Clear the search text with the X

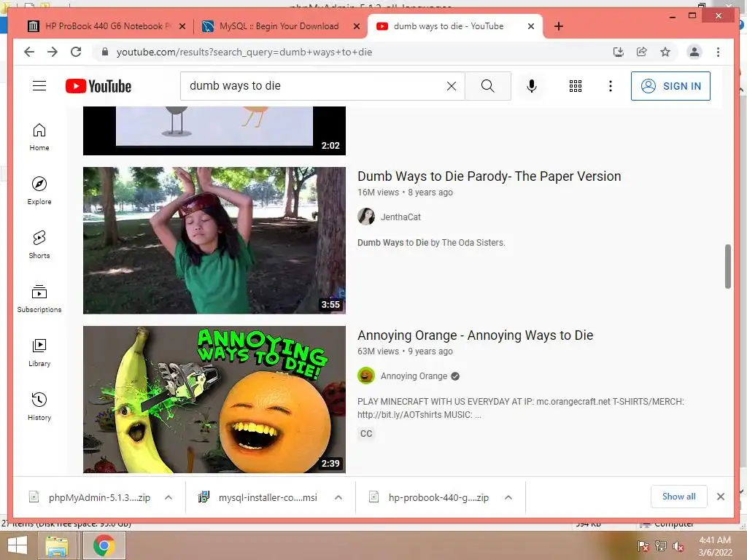click(451, 86)
